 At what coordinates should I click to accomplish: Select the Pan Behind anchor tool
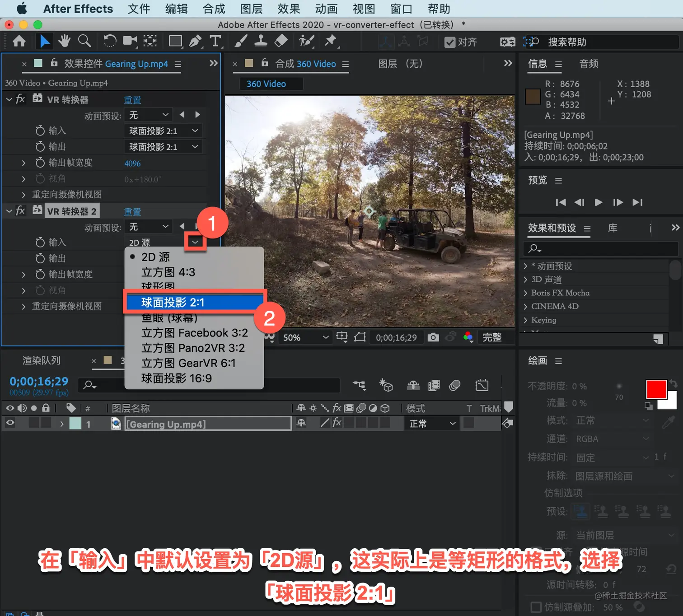150,42
